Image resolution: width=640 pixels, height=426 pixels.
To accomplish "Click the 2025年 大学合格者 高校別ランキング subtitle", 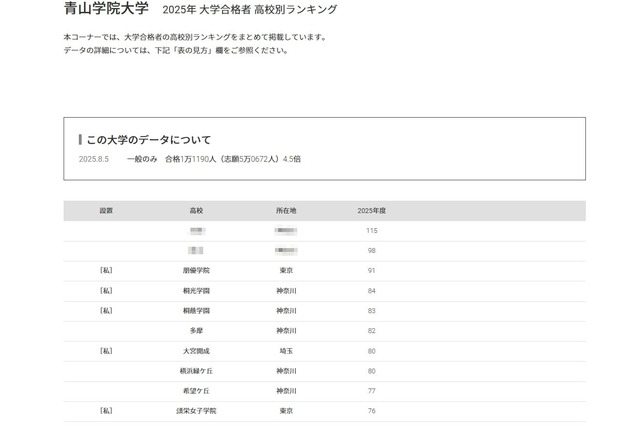I will [250, 9].
